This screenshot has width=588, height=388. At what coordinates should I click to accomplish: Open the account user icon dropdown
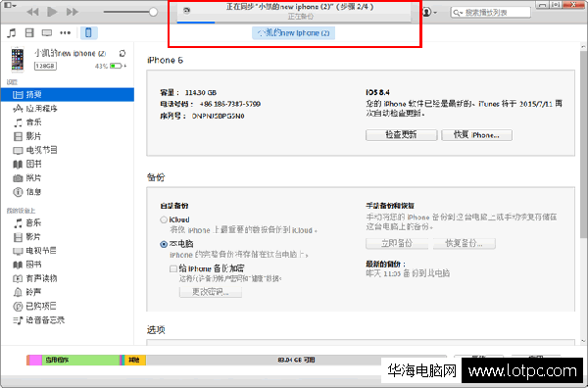429,12
